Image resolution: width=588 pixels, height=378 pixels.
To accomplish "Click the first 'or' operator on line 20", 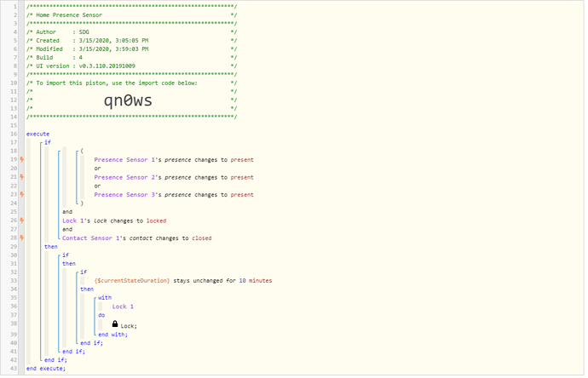I will 97,169.
